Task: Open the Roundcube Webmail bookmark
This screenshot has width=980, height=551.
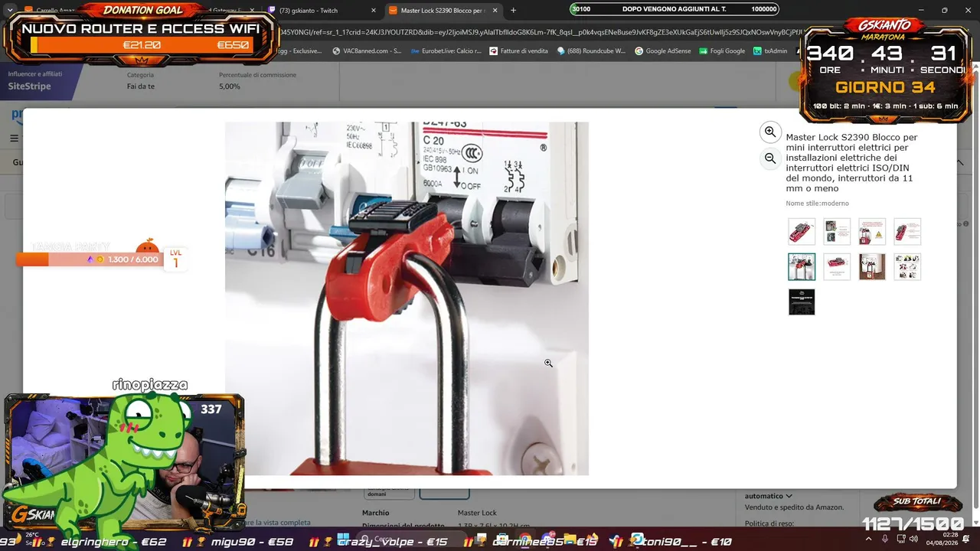Action: pyautogui.click(x=591, y=51)
